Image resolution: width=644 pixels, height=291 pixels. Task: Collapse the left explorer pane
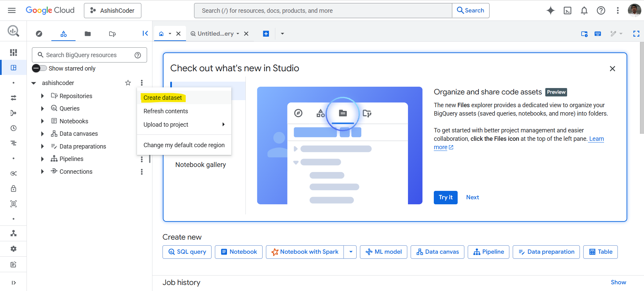(x=145, y=33)
